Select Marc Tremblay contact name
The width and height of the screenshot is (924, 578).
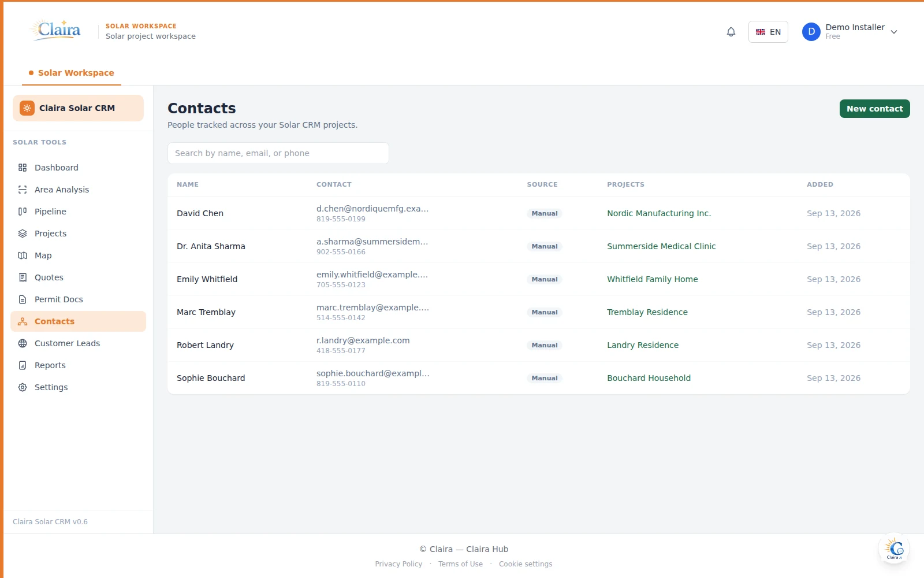click(x=206, y=312)
